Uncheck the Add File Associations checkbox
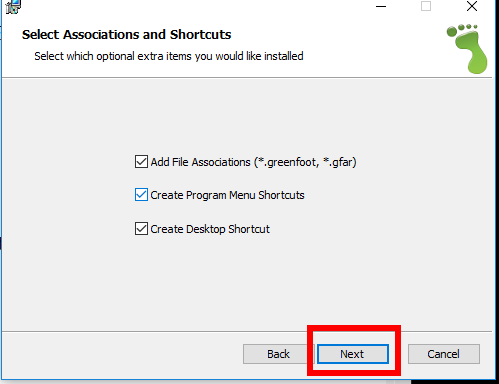This screenshot has height=384, width=499. pos(141,162)
